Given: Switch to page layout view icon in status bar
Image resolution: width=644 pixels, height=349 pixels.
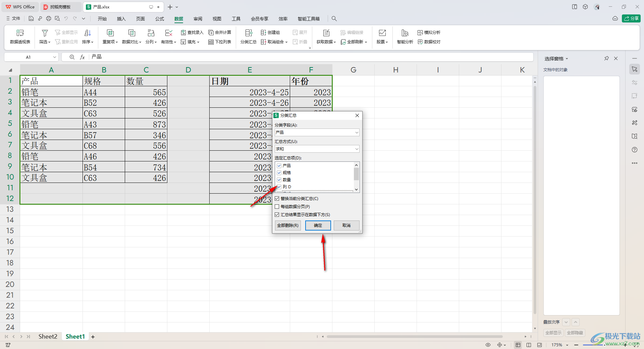Looking at the screenshot, I should [529, 345].
